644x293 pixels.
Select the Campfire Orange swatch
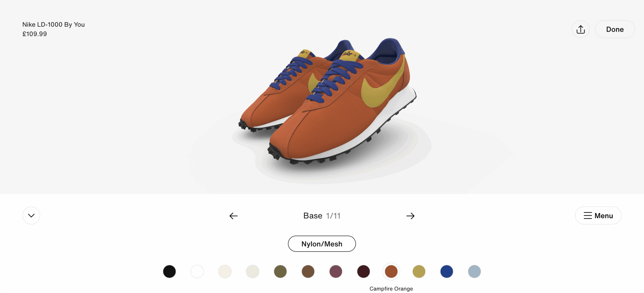[391, 271]
